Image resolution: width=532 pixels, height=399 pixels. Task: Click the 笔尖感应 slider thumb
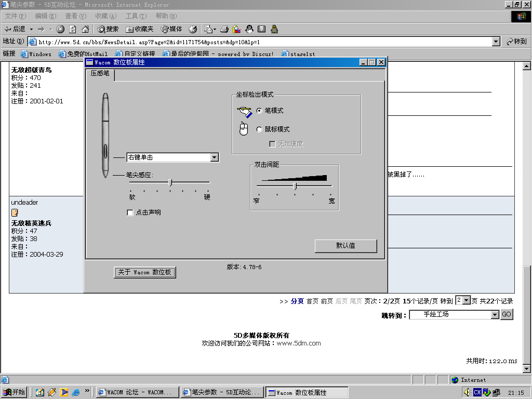170,182
